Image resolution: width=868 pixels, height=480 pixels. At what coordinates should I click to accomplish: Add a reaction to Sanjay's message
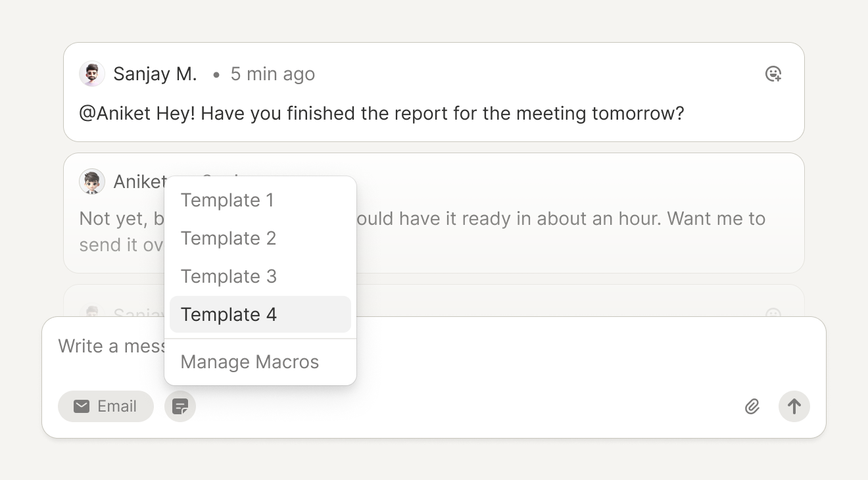tap(773, 74)
